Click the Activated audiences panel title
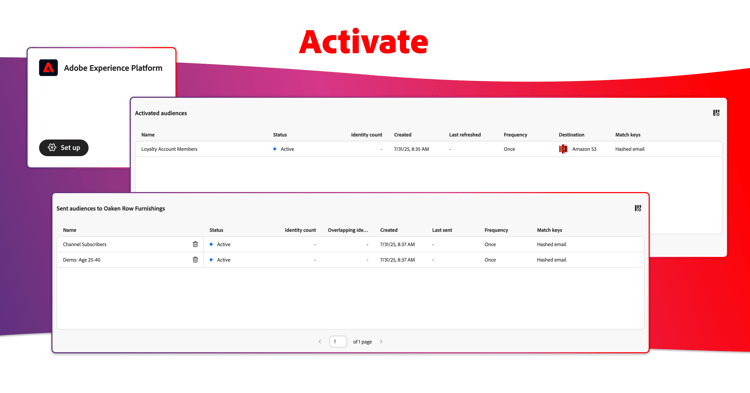This screenshot has width=750, height=393. (x=161, y=113)
